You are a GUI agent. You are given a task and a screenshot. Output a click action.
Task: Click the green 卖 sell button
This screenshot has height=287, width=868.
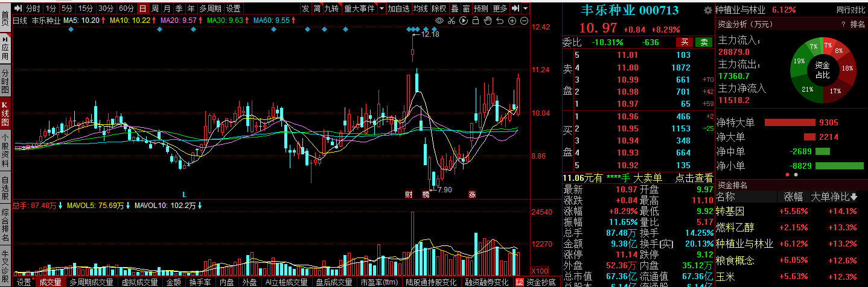click(703, 42)
